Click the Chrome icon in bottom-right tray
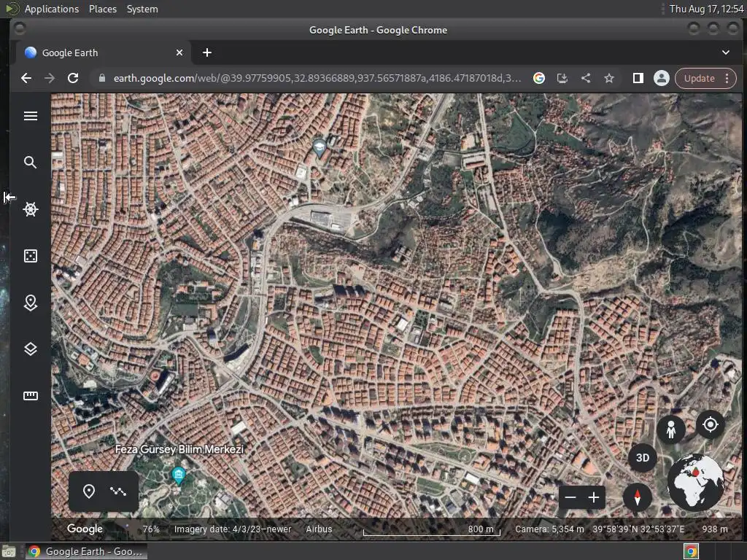The height and width of the screenshot is (560, 747). pyautogui.click(x=691, y=551)
